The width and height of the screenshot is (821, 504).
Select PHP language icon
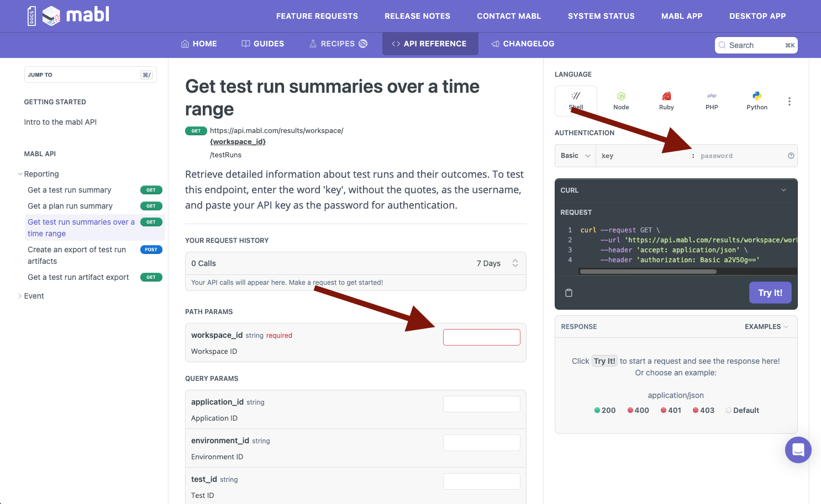[x=712, y=100]
